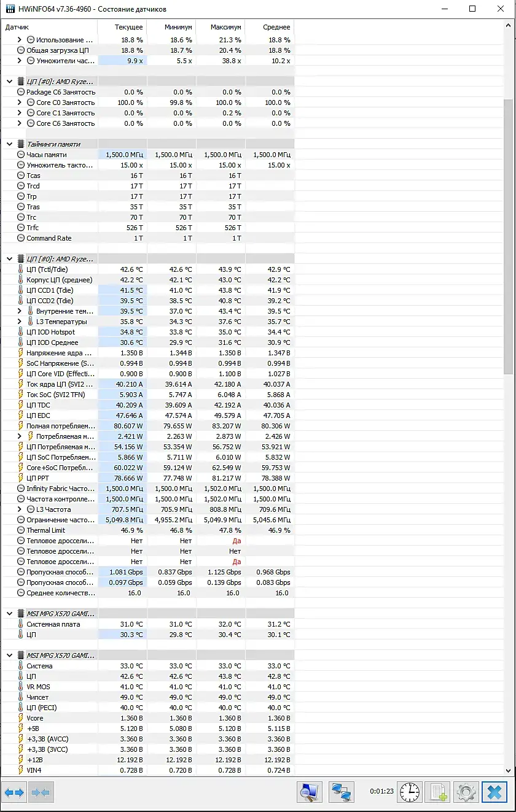Click the circle icon of Thermal Limit

coord(21,530)
